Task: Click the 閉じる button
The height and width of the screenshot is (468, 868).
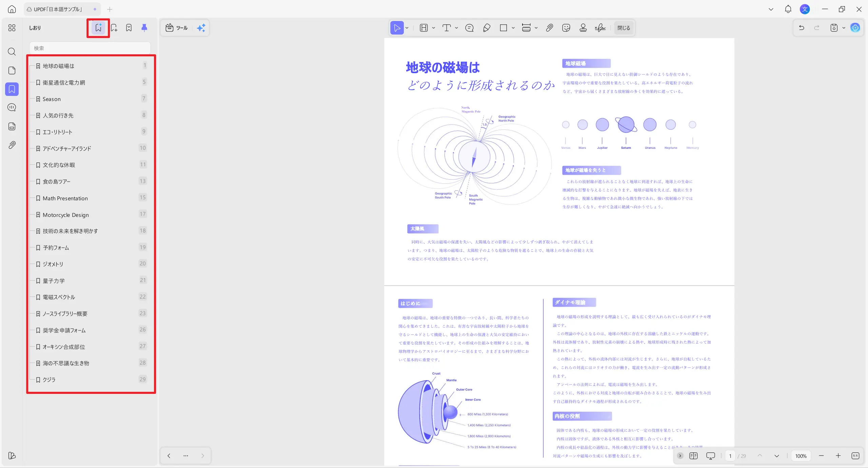Action: tap(624, 28)
